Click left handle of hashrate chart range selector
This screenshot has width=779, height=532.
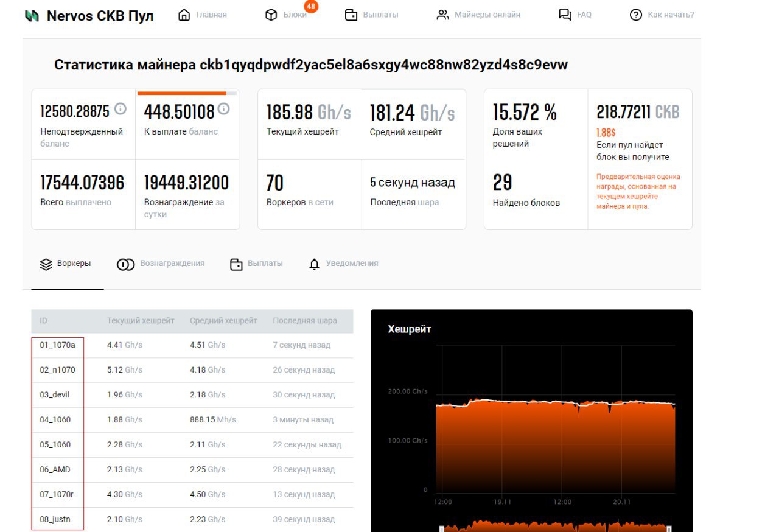coord(442,528)
